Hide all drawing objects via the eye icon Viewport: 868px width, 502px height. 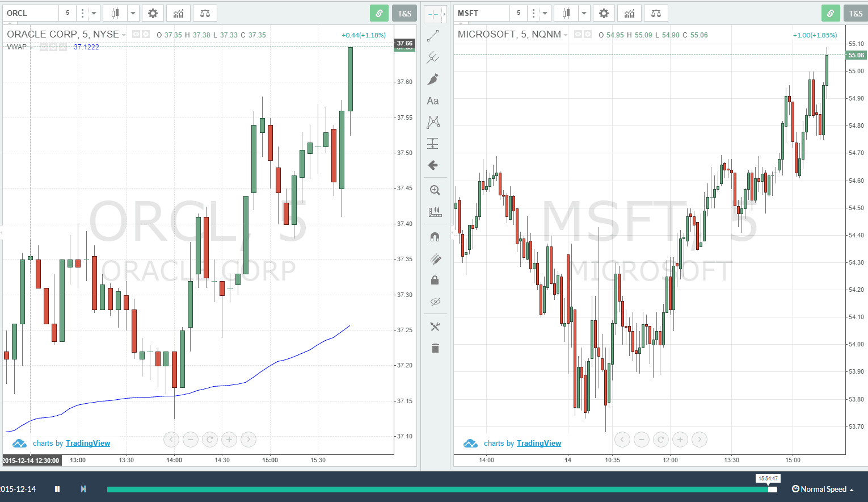pos(435,302)
